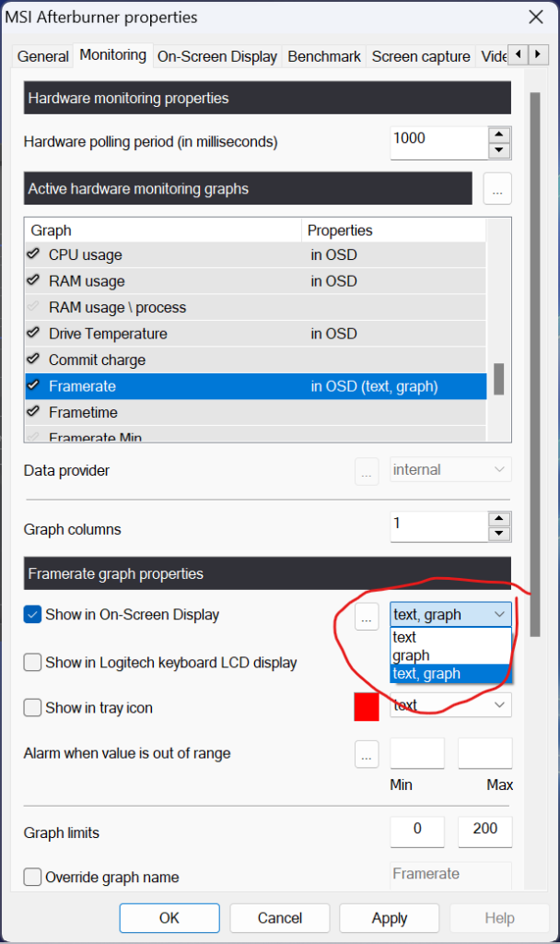Click the hardware polling period input field
Image resolution: width=560 pixels, height=944 pixels.
pyautogui.click(x=439, y=143)
